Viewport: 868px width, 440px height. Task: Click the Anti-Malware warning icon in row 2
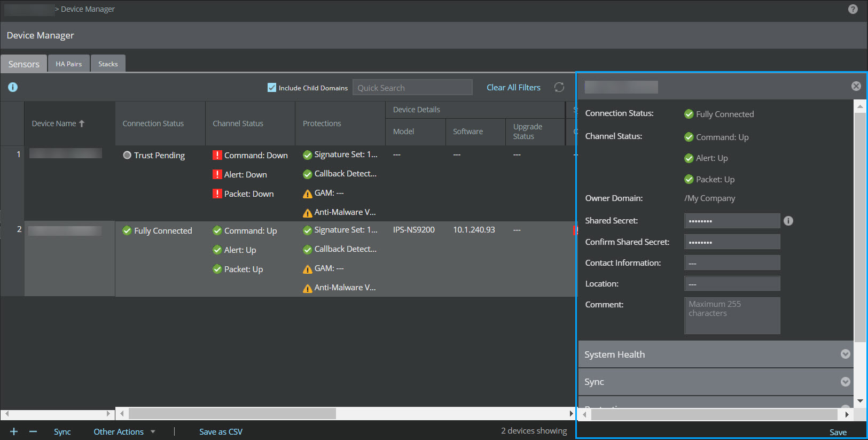coord(308,288)
